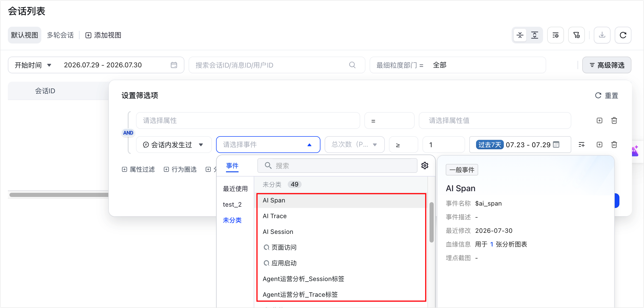
Task: Switch to 默认视图 tab
Action: coord(25,35)
